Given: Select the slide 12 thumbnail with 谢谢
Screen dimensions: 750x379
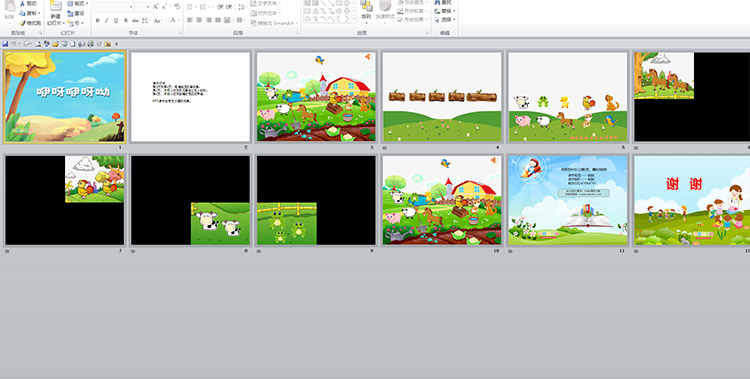Looking at the screenshot, I should click(692, 200).
